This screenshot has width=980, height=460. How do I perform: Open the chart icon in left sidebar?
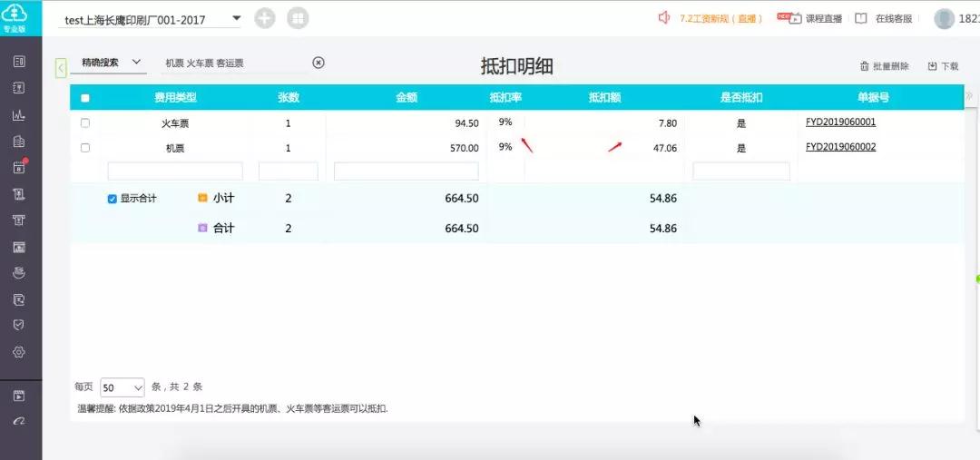[19, 115]
